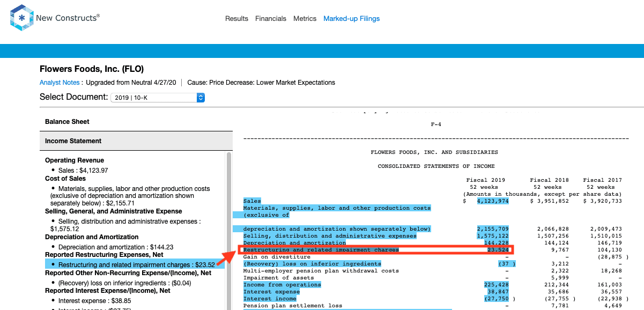Click the Operating Revenue heading
Screen dimensions: 644x310
tap(75, 160)
